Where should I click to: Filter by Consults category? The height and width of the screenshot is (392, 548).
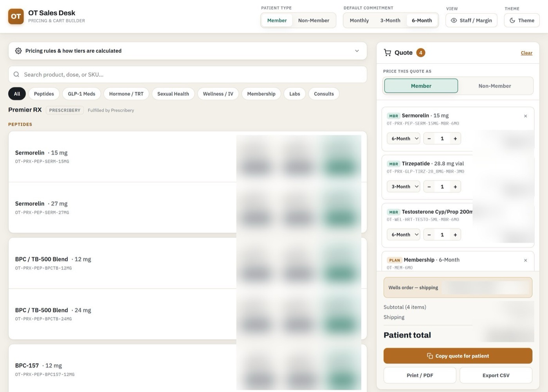pyautogui.click(x=324, y=94)
